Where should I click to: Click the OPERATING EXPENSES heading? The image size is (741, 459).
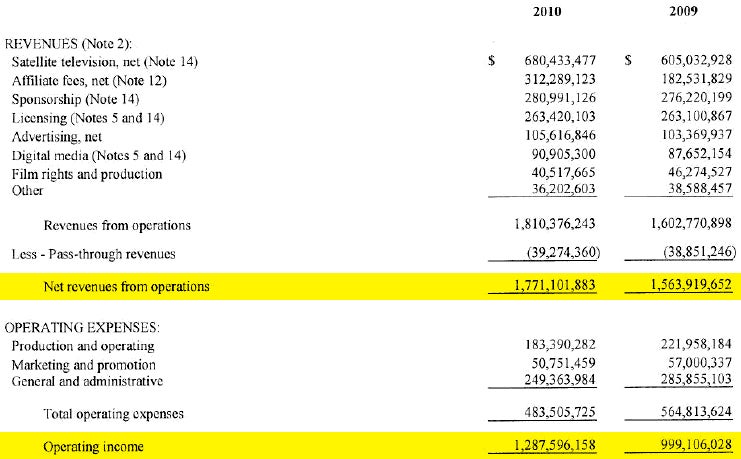[82, 328]
